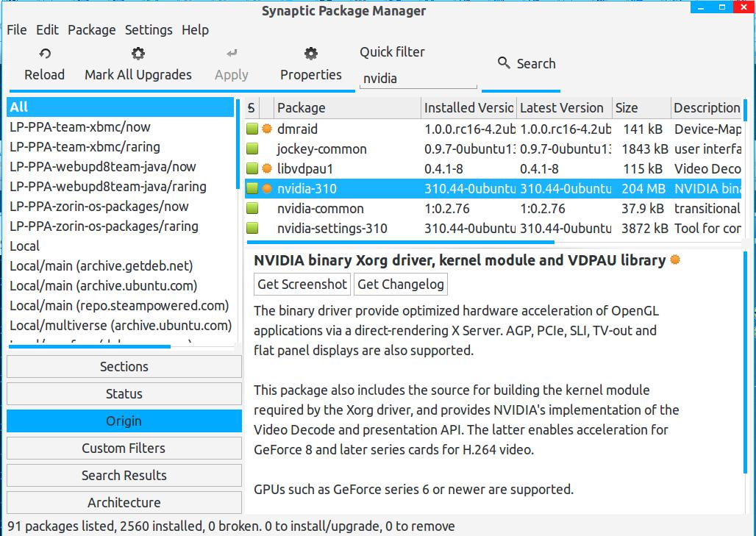756x536 pixels.
Task: Click the orange supported icon beside libvdpau1
Action: pos(267,169)
